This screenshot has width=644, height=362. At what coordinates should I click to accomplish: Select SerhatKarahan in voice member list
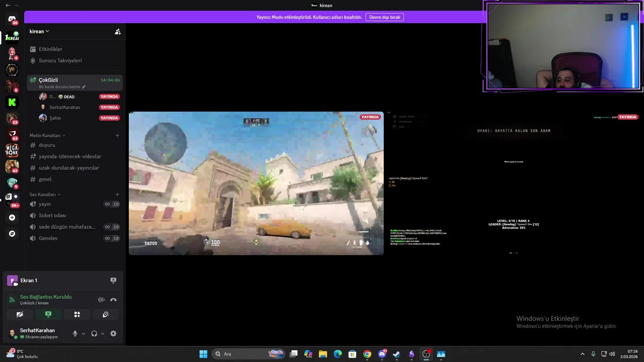click(79, 107)
